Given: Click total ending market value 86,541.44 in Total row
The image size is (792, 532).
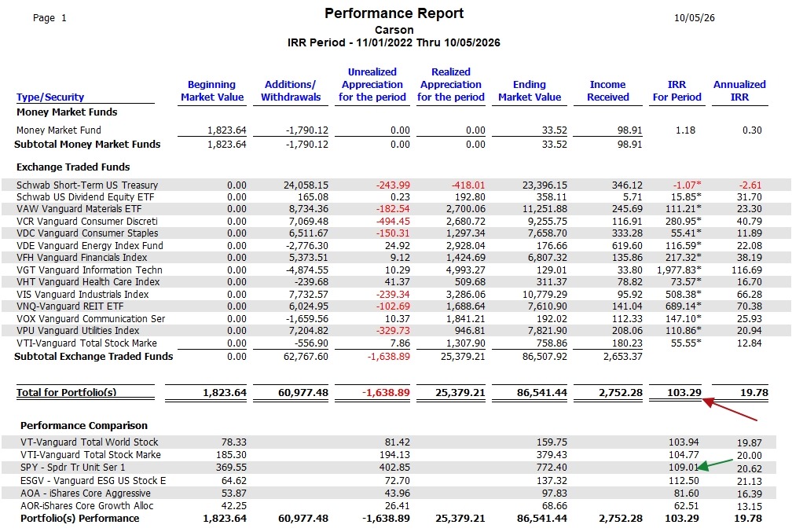Looking at the screenshot, I should coord(542,392).
